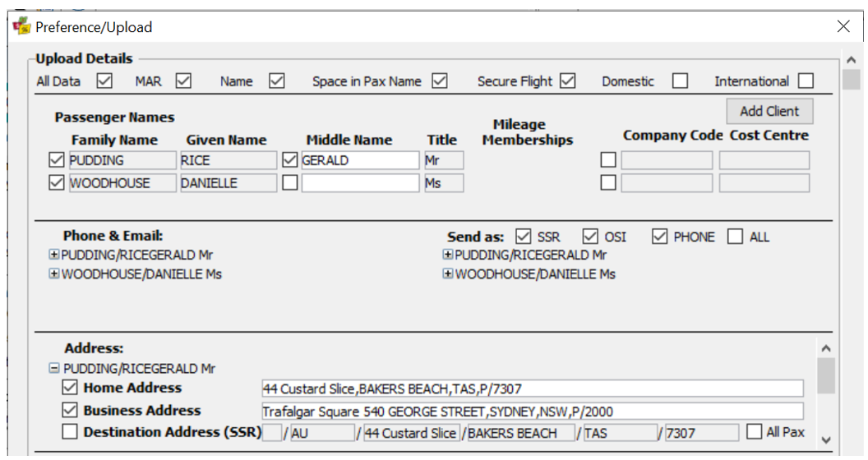Collapse PUDDING/RICEGERALD under Address
This screenshot has width=868, height=460.
[53, 368]
